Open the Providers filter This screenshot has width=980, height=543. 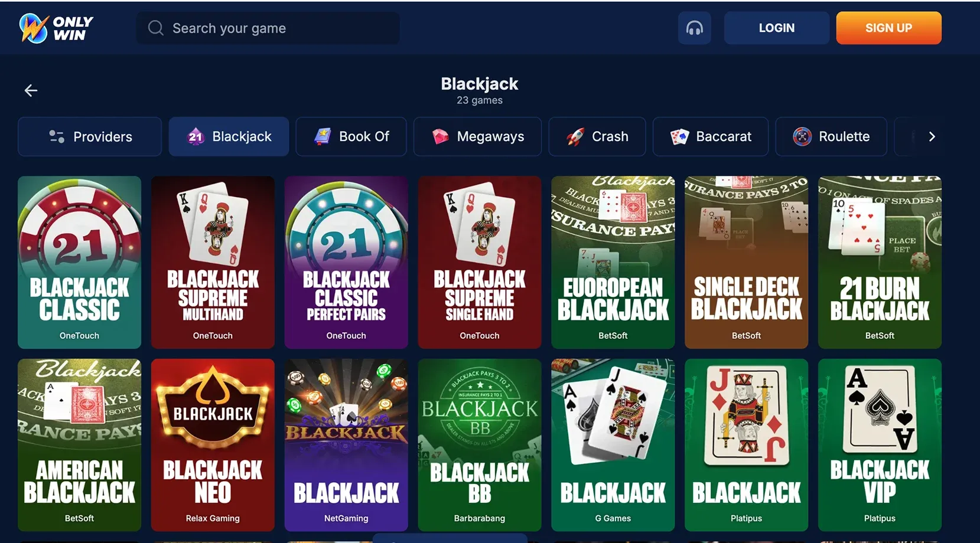pyautogui.click(x=90, y=136)
